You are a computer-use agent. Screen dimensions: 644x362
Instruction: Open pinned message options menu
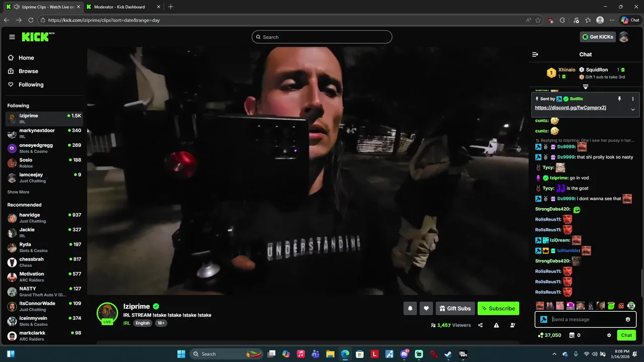click(633, 99)
